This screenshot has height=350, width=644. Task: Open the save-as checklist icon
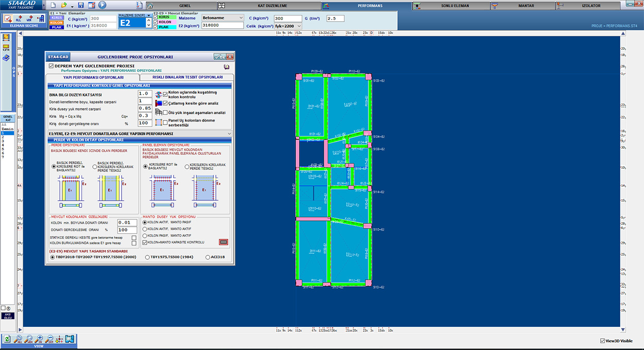click(91, 5)
